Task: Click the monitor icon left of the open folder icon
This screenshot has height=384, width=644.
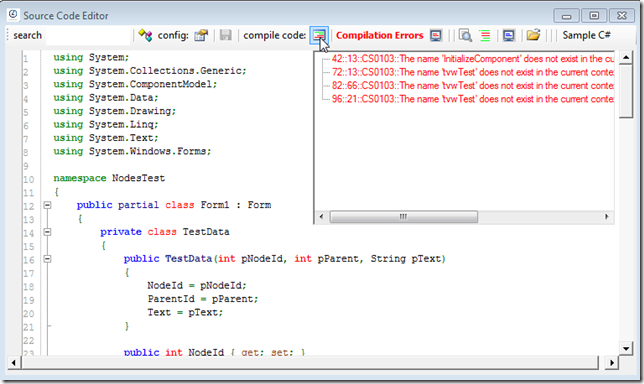Action: tap(508, 36)
